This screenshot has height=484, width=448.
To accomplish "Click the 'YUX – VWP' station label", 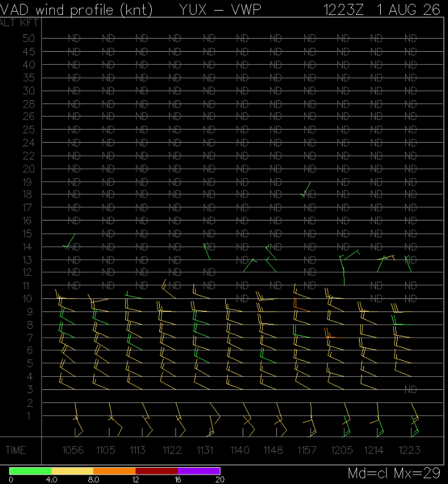I will [220, 10].
